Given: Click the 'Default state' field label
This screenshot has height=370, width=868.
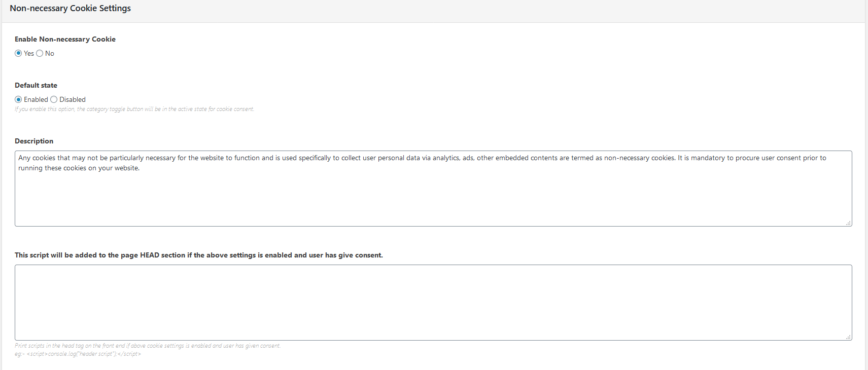Looking at the screenshot, I should [x=36, y=85].
